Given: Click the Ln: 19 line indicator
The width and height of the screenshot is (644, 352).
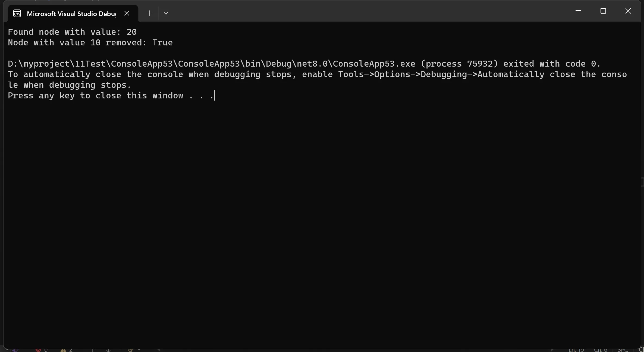Looking at the screenshot, I should [x=576, y=350].
